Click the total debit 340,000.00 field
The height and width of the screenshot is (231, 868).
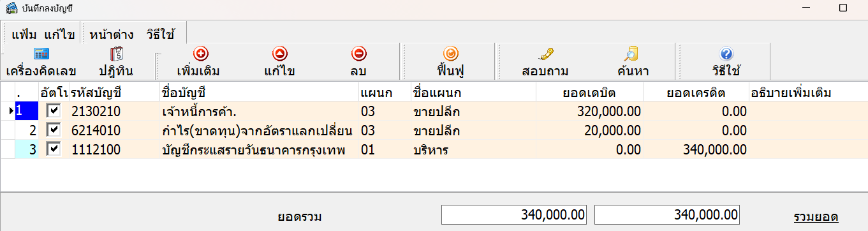coord(515,214)
